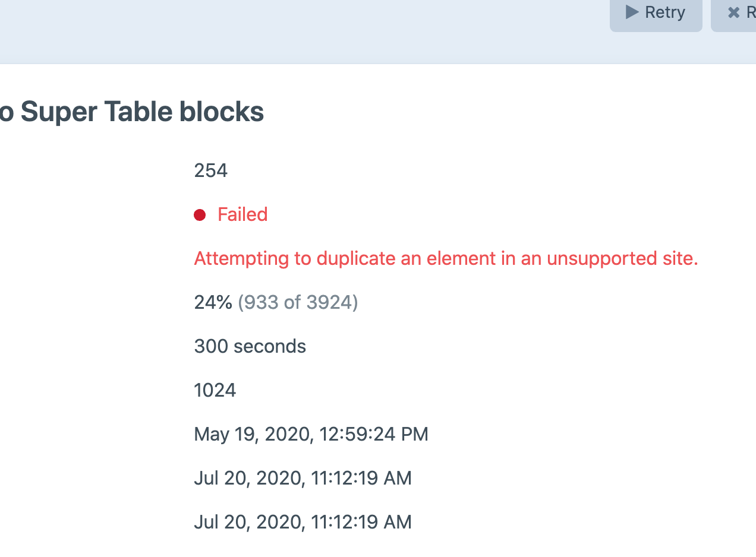Click the Failed status label
Screen dimensions: 756x557
click(242, 214)
